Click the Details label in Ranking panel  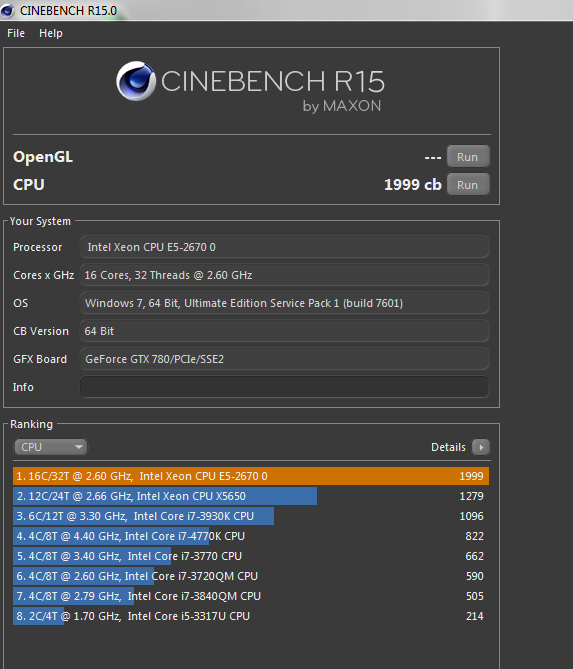[x=448, y=447]
